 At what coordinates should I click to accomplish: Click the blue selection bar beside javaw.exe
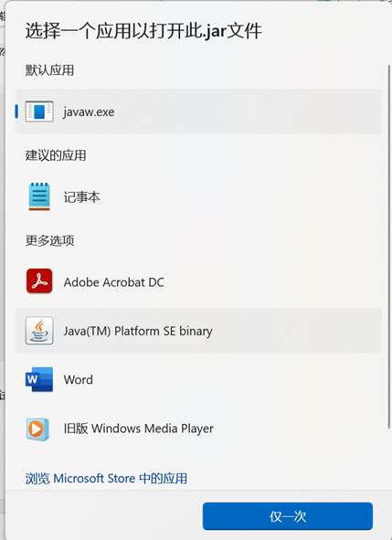click(16, 111)
